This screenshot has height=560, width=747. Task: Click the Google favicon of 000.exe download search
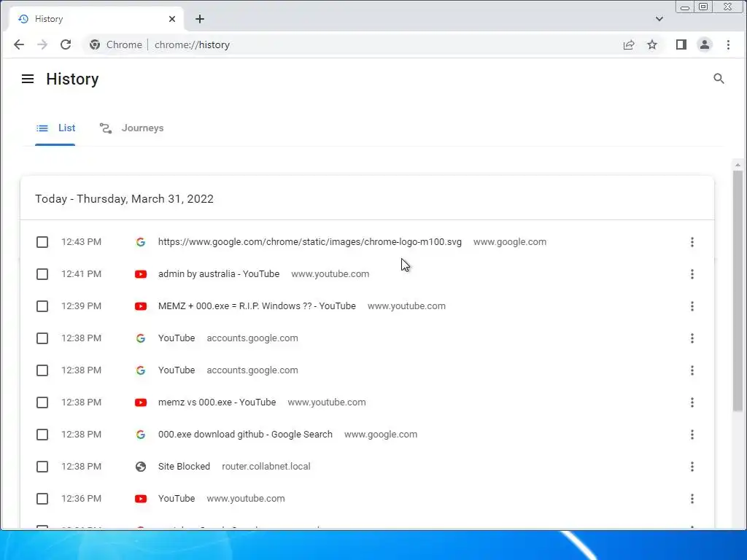[141, 435]
